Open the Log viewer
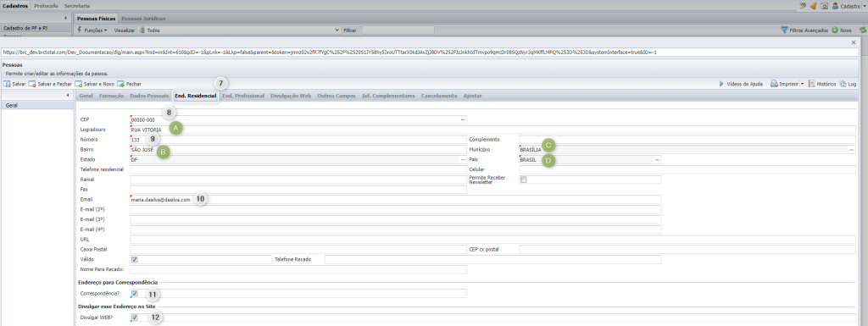Screen dimensions: 868x326 pos(848,84)
